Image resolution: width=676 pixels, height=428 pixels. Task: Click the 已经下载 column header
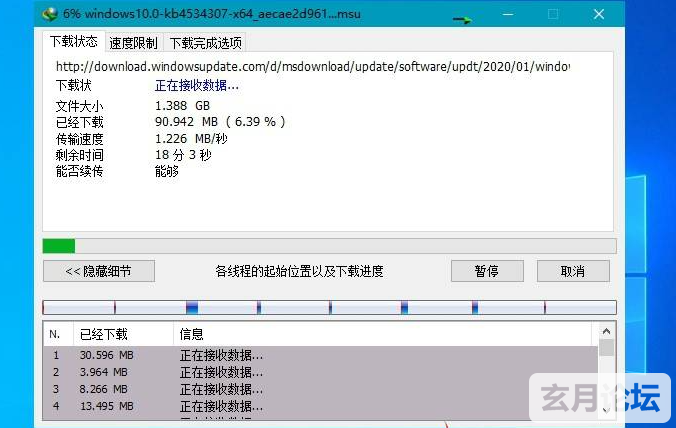pyautogui.click(x=123, y=334)
